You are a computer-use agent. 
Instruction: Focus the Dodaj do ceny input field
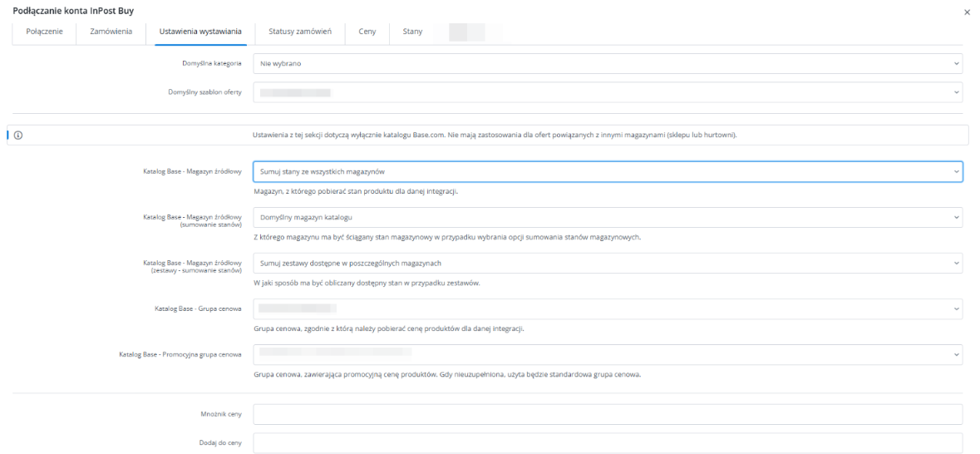pyautogui.click(x=607, y=443)
